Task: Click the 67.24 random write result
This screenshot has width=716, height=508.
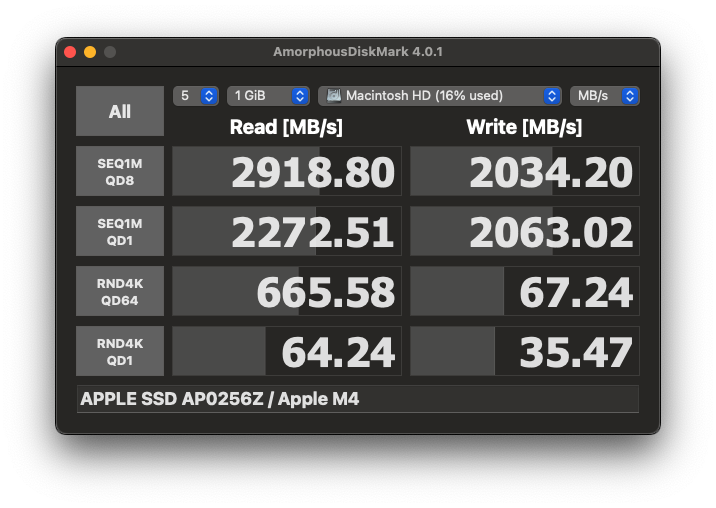Action: pos(525,292)
